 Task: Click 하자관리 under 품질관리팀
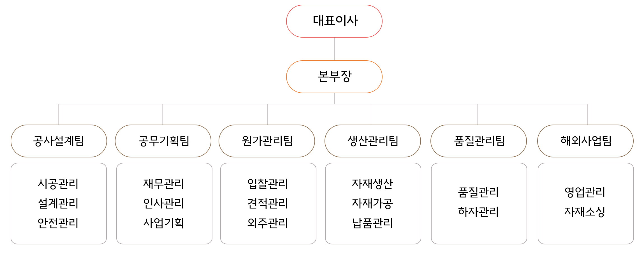pos(478,212)
